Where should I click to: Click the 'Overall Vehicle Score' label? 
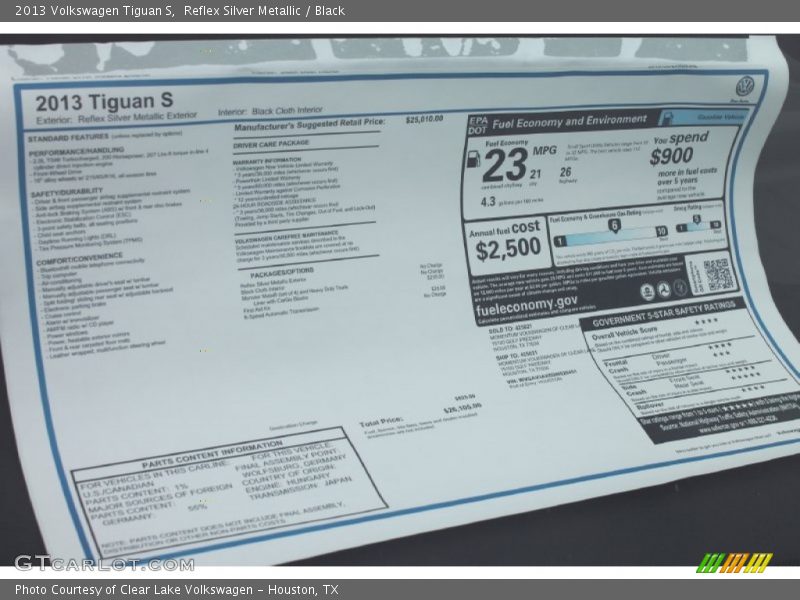coord(624,333)
